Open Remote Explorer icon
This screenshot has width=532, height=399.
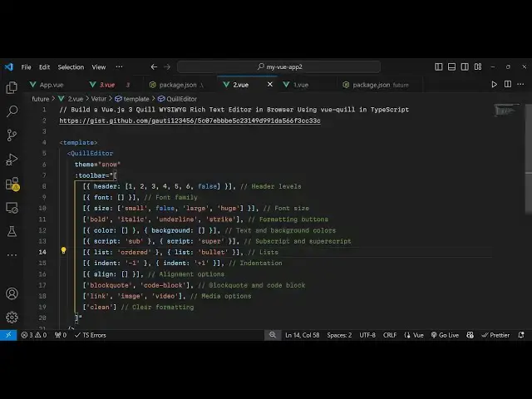coord(12,208)
